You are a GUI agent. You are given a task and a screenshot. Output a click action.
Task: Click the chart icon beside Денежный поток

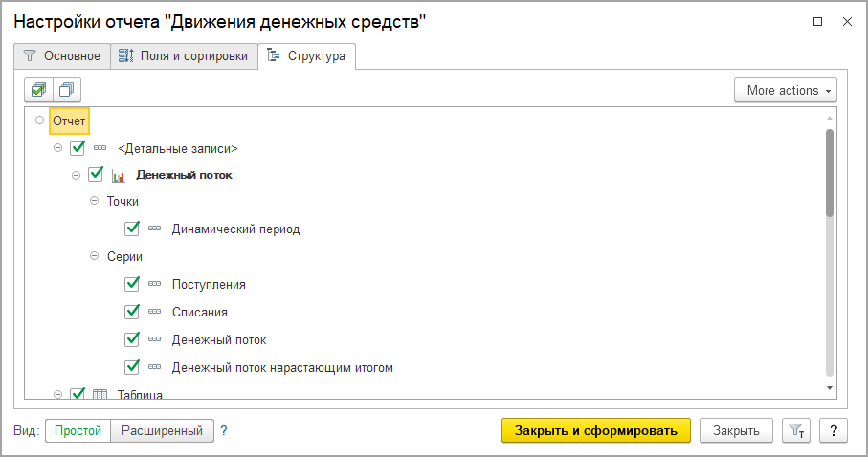click(119, 176)
